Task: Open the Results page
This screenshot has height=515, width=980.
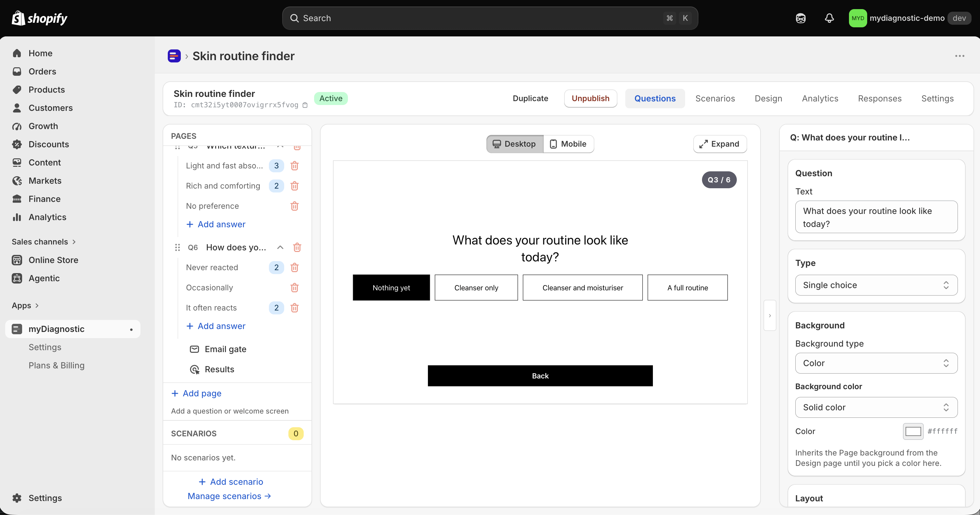Action: tap(212, 369)
